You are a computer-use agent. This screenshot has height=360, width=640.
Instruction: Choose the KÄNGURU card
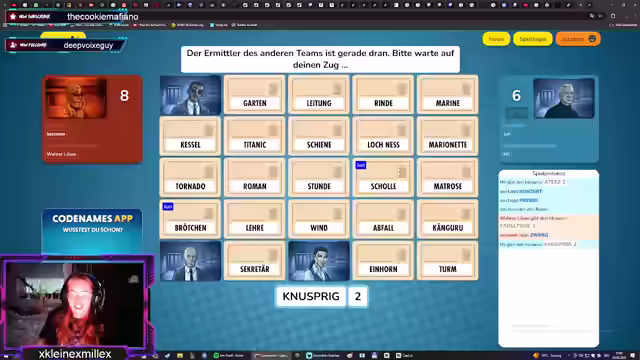pos(447,220)
